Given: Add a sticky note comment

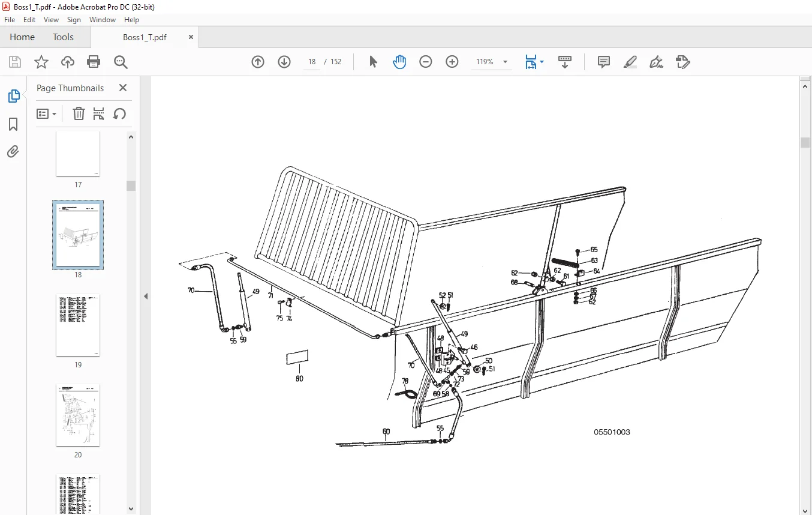Looking at the screenshot, I should (x=604, y=62).
